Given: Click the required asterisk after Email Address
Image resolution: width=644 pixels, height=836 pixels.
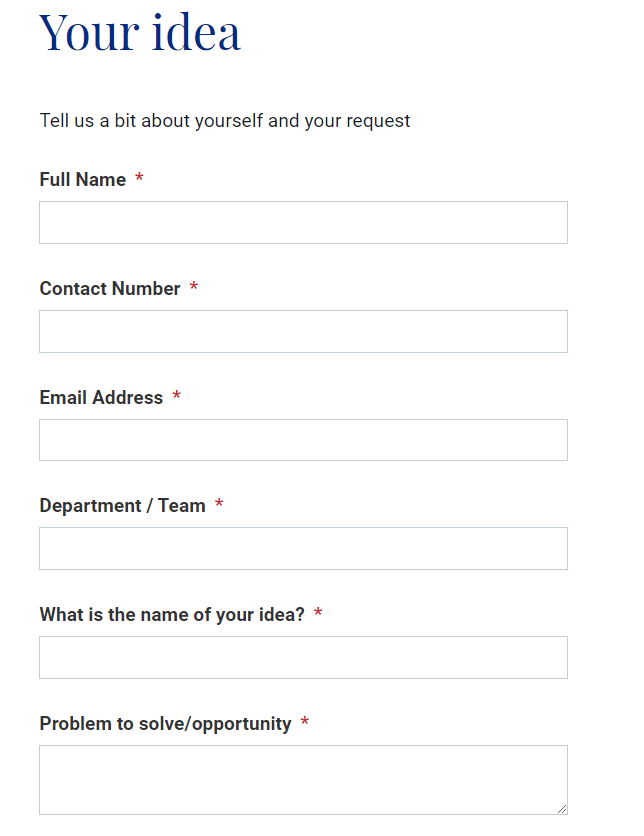Looking at the screenshot, I should pos(177,397).
